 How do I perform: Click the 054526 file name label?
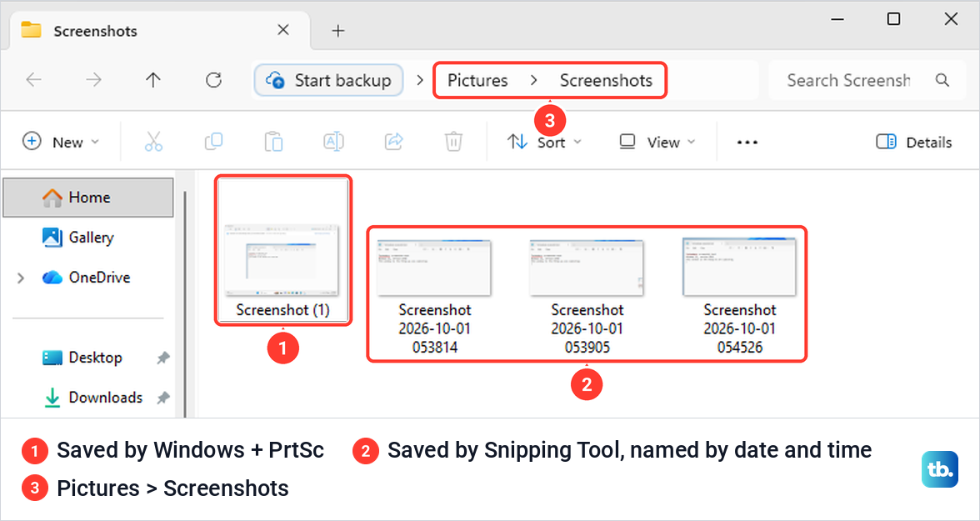click(x=740, y=328)
